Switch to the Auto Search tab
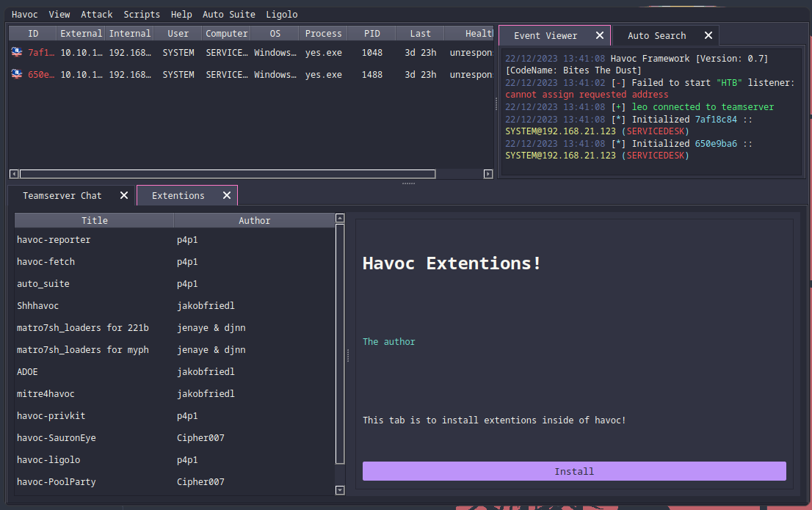This screenshot has width=812, height=510. (656, 36)
